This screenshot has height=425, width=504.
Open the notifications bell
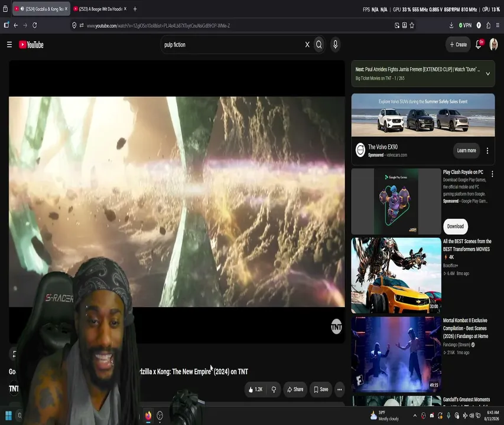(479, 44)
